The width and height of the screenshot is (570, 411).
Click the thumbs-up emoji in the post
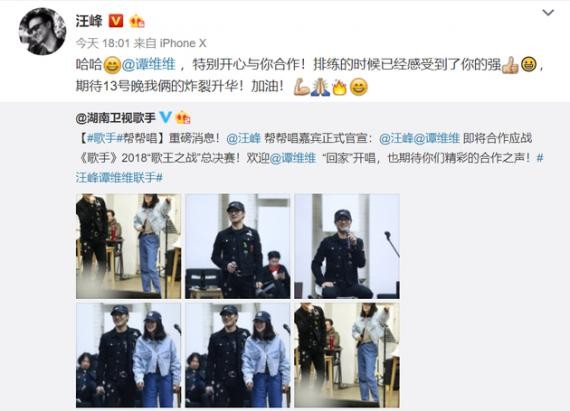pyautogui.click(x=510, y=65)
